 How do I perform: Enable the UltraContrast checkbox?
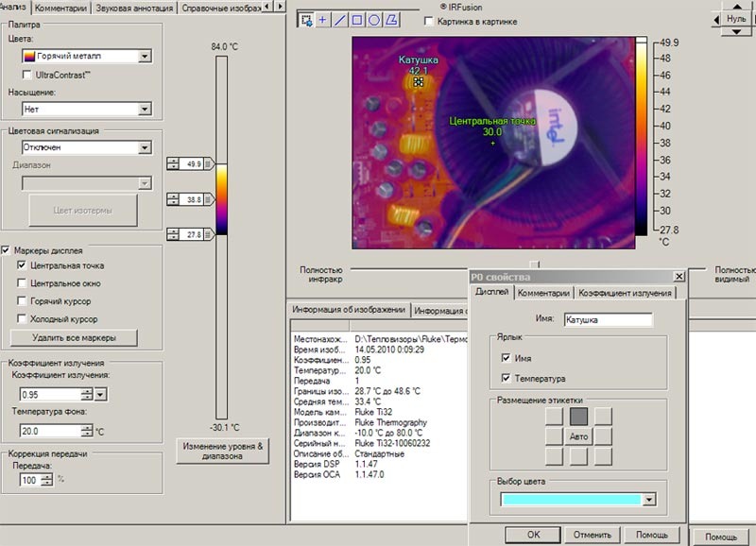click(x=27, y=76)
